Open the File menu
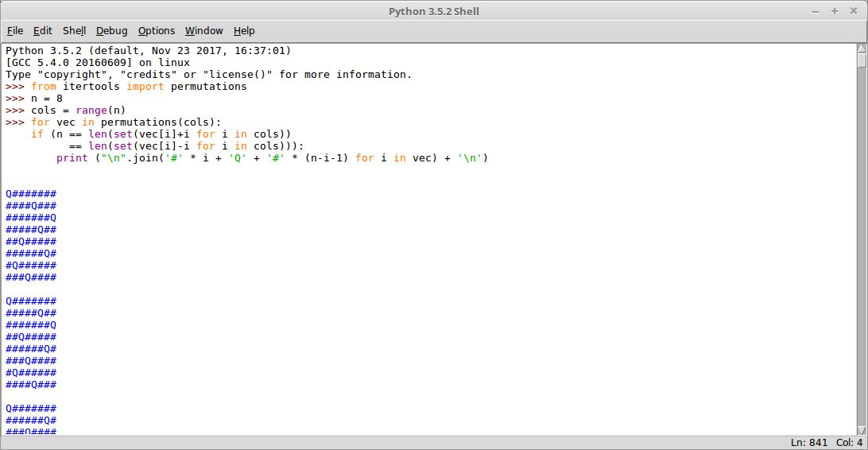Viewport: 868px width, 450px height. [x=15, y=31]
